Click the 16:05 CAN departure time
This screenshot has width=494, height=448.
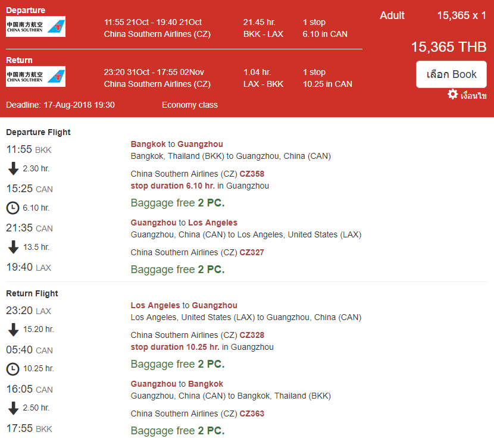[29, 390]
